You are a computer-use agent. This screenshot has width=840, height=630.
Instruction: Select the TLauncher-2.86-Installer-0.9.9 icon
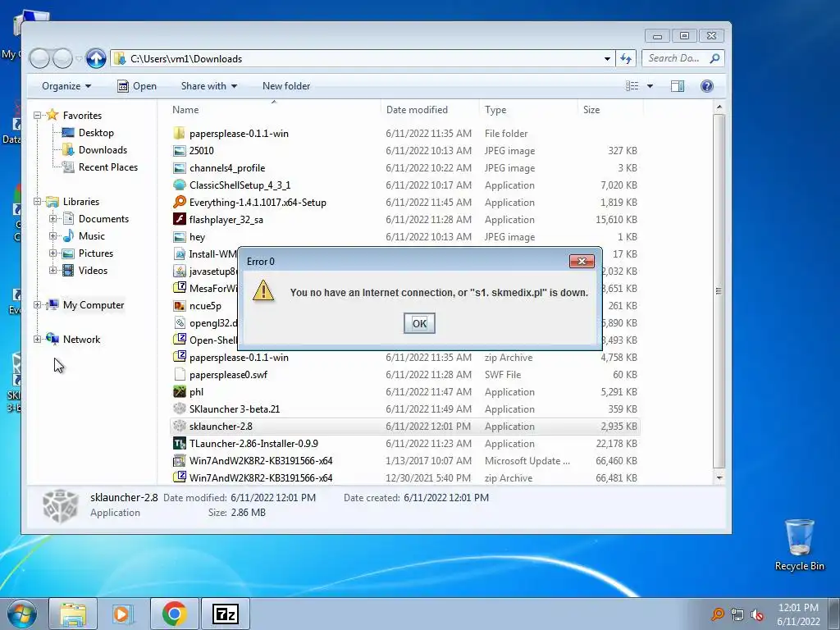[x=180, y=443]
